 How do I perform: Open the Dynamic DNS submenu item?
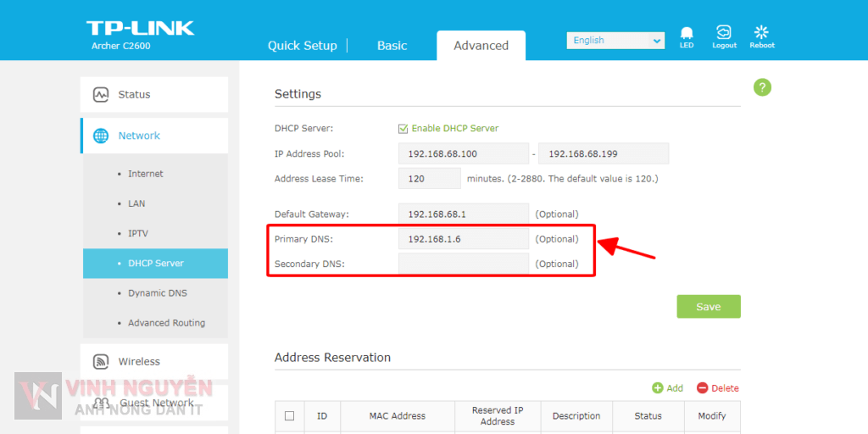[157, 293]
